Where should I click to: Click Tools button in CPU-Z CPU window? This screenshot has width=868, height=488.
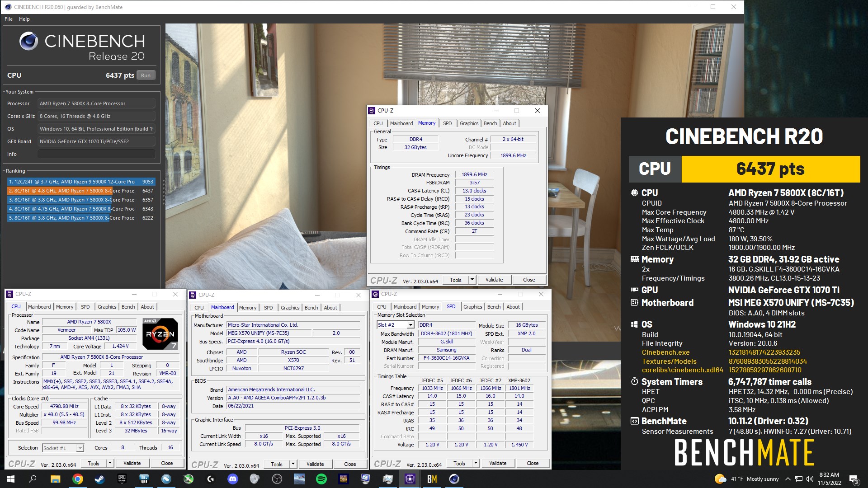(x=94, y=463)
